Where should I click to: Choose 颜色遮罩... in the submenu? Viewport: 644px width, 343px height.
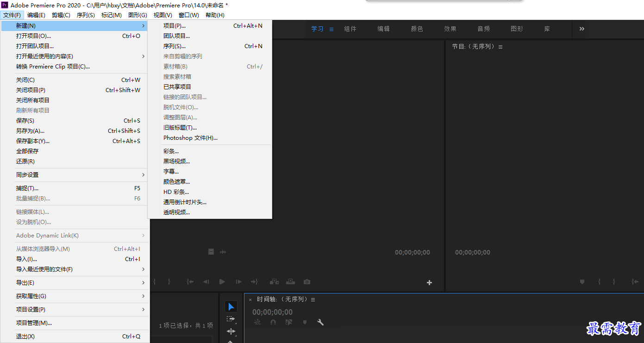tap(210, 182)
